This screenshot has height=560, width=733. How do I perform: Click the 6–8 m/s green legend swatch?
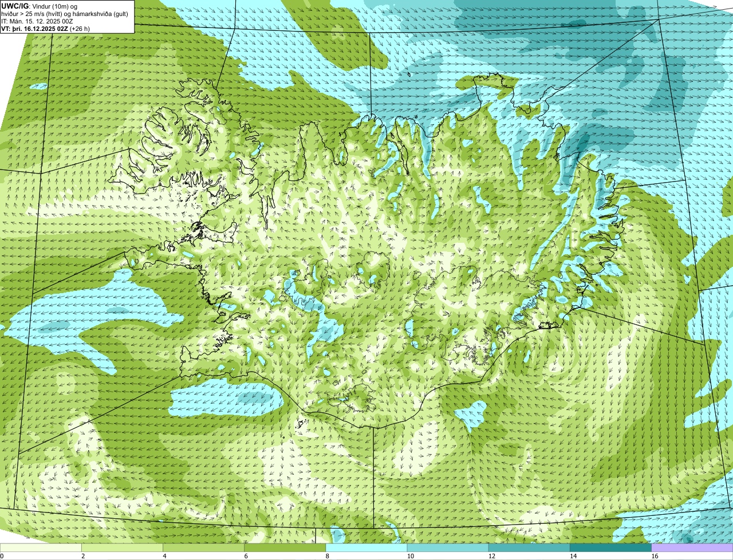click(x=285, y=547)
